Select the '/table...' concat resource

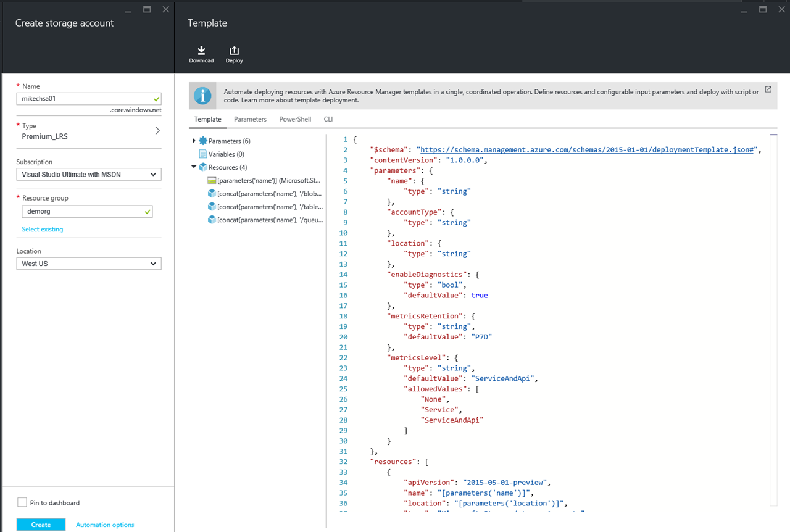click(265, 207)
